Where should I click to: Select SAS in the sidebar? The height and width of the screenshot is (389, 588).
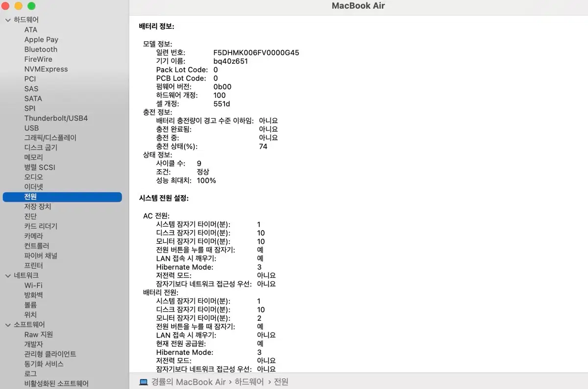pos(31,89)
